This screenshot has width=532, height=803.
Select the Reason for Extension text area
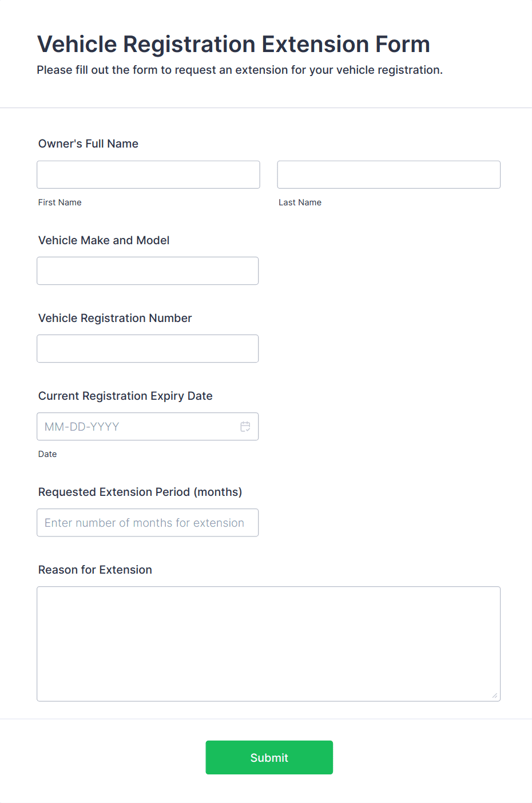click(268, 643)
